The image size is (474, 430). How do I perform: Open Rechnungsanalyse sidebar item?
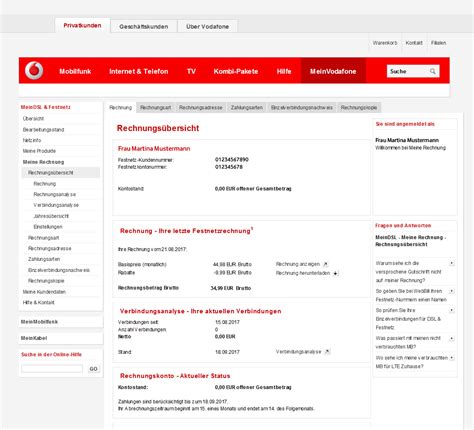pos(55,194)
